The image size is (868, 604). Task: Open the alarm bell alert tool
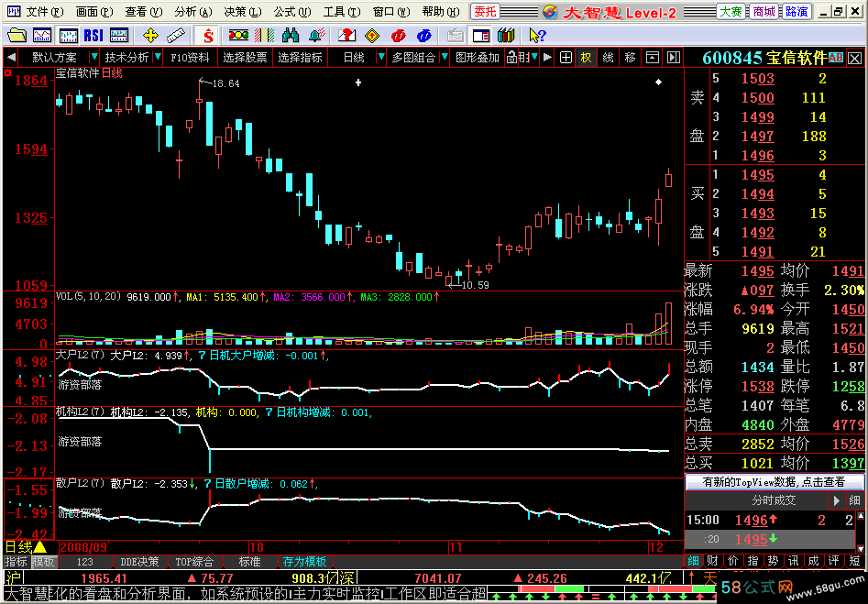316,36
